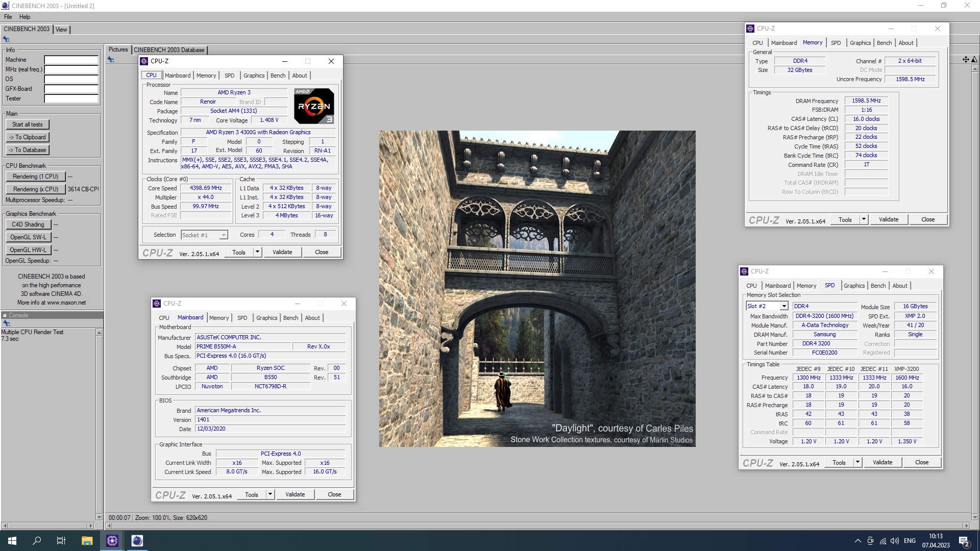This screenshot has height=551, width=980.
Task: Run Rendering (x CPU) benchmark
Action: tap(36, 189)
